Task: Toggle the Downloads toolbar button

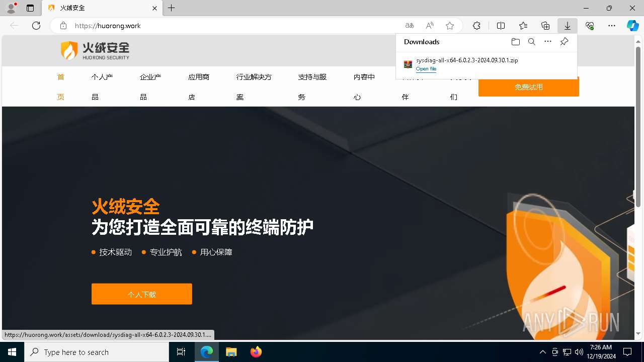Action: click(x=568, y=26)
